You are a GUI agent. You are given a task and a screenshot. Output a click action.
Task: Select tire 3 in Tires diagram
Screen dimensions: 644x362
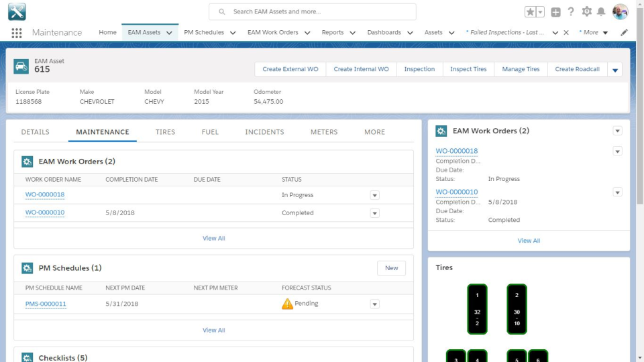(x=456, y=356)
